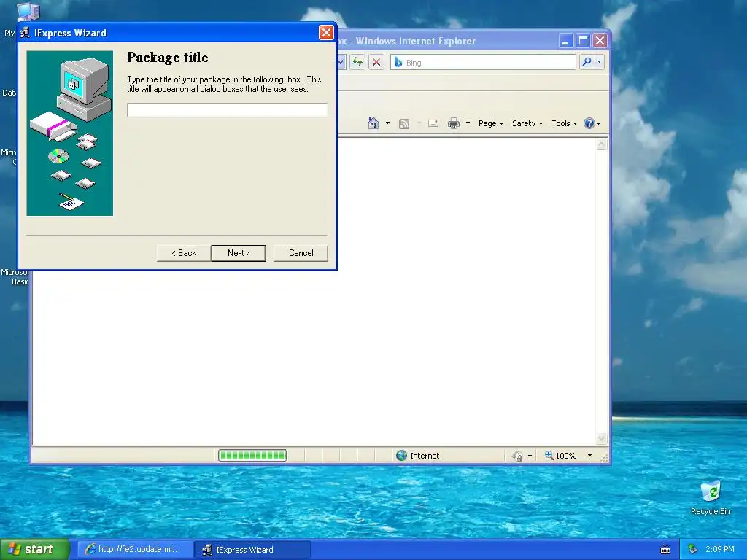This screenshot has width=747, height=560.
Task: Click the Bing search box in Internet Explorer
Action: (x=483, y=63)
